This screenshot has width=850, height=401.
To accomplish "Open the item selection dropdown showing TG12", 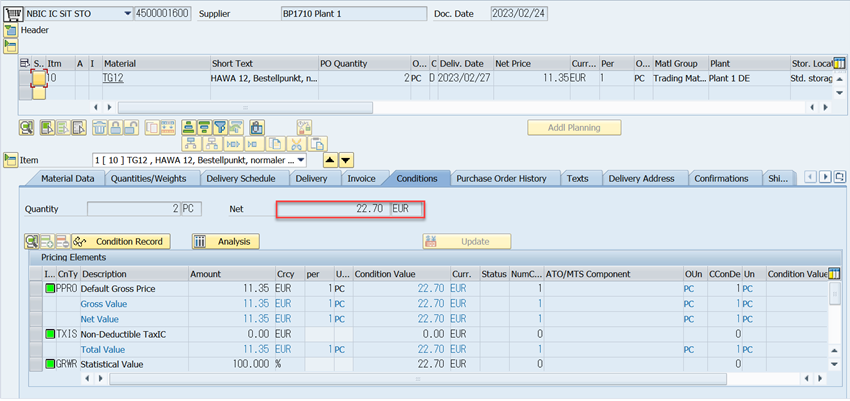I will 302,160.
